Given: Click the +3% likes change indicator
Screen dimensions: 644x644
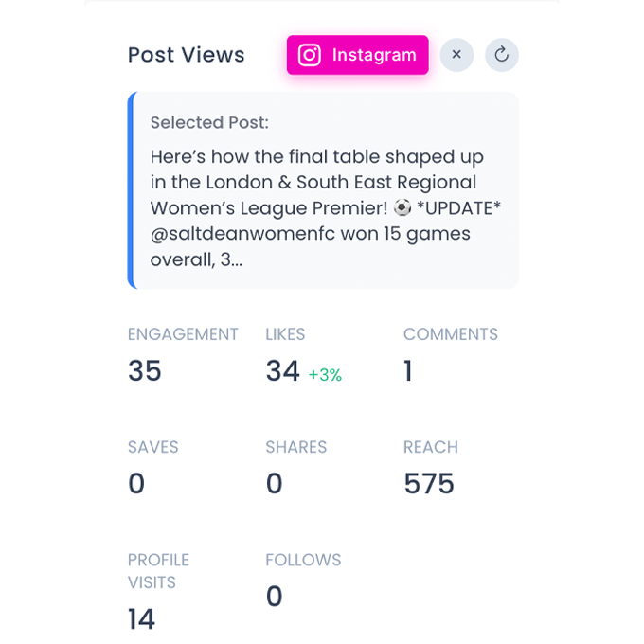Looking at the screenshot, I should pos(325,375).
